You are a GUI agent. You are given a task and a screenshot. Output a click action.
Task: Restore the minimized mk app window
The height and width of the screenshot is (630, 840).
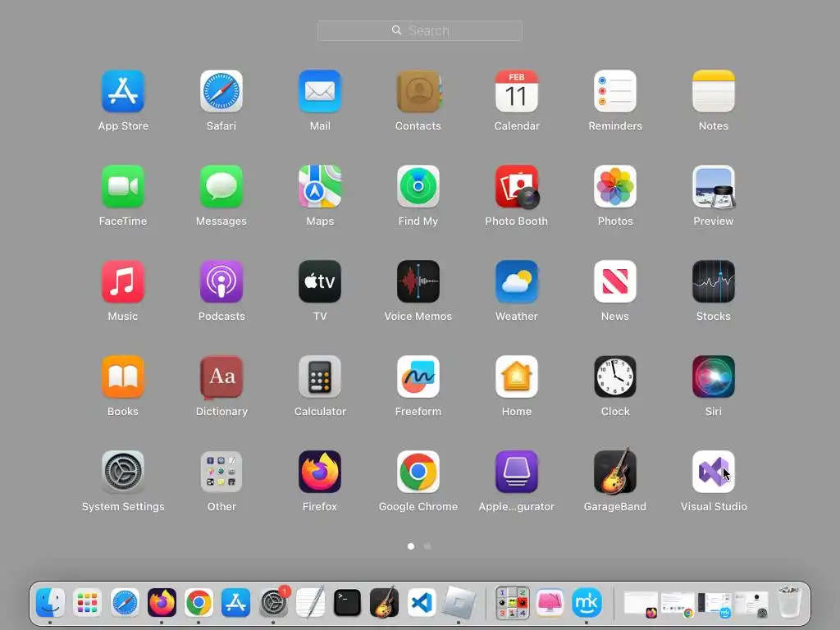pos(714,605)
